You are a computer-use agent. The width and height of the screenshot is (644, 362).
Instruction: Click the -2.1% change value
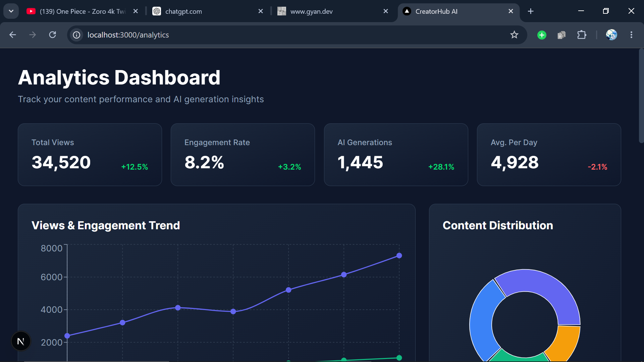597,167
